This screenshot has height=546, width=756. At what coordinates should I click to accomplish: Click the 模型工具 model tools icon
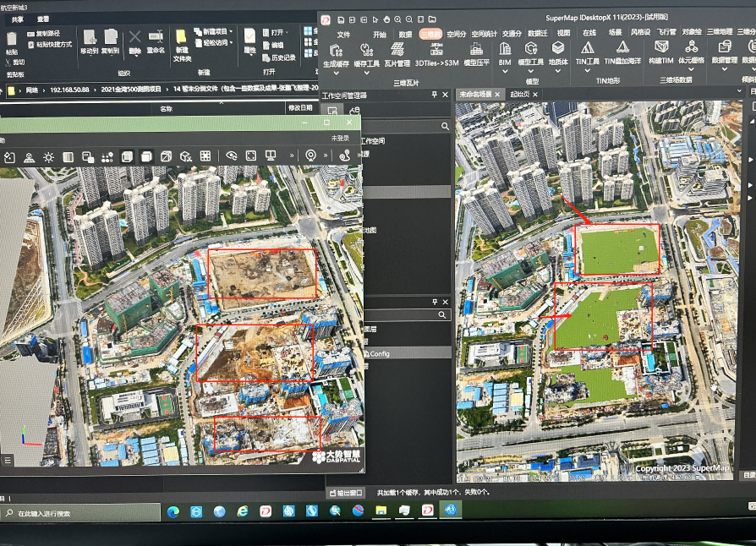coord(531,49)
